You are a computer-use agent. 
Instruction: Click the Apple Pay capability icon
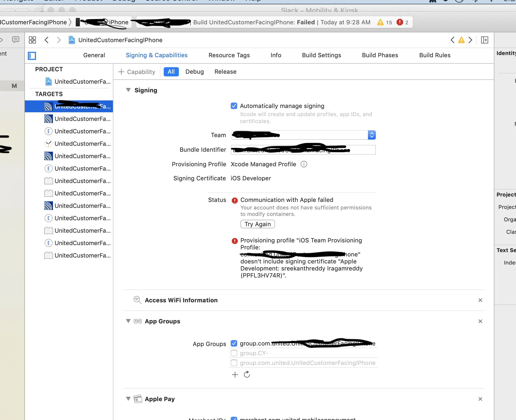(138, 399)
